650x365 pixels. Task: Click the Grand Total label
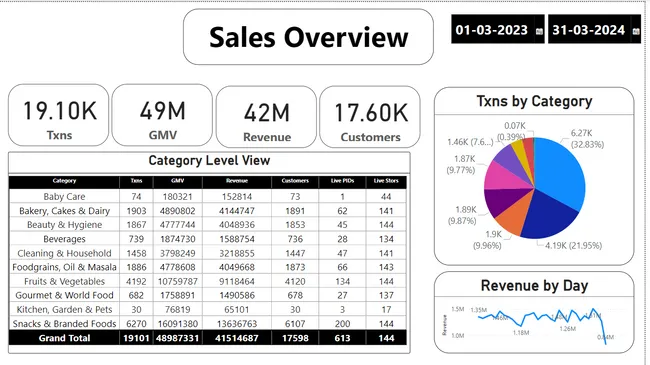[x=64, y=338]
